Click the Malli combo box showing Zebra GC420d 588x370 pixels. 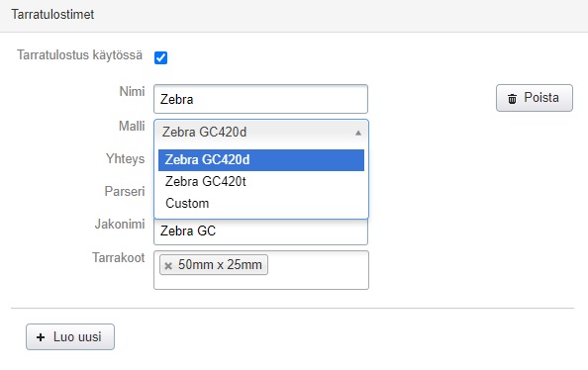point(261,133)
